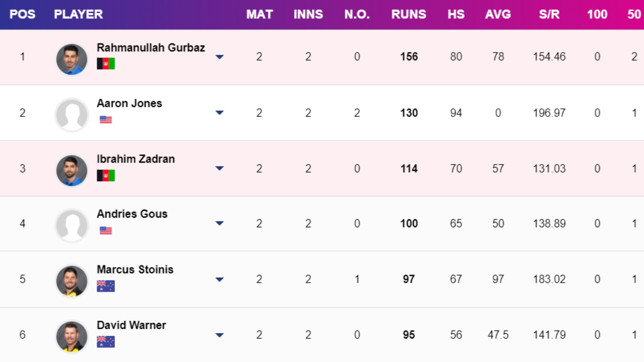This screenshot has width=644, height=362.
Task: Click David Warner's player photo
Action: [71, 337]
